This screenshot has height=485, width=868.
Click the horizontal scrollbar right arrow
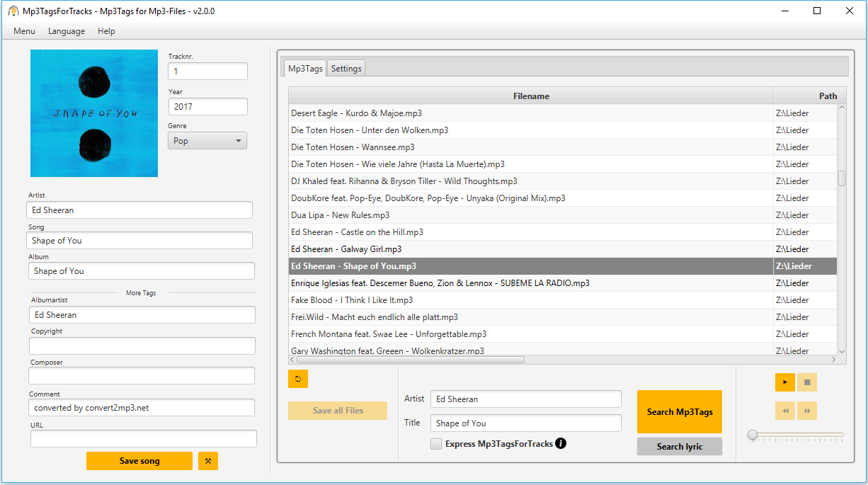coord(833,360)
